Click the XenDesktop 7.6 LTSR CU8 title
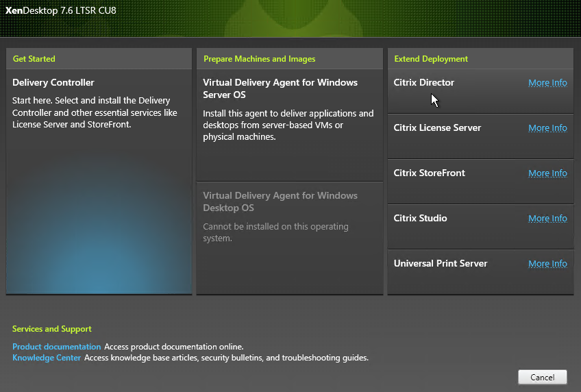Screen dimensions: 581x392 click(x=61, y=10)
